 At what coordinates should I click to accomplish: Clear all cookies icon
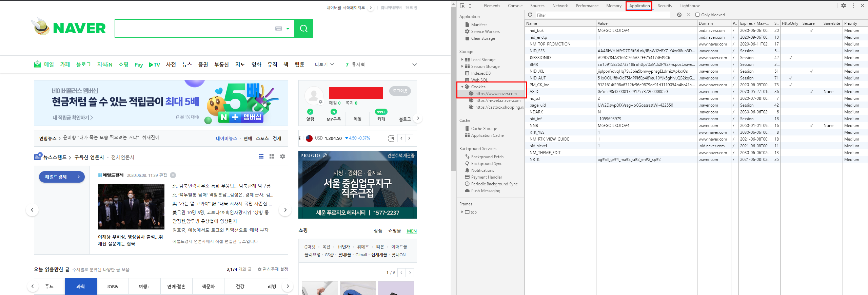pyautogui.click(x=679, y=15)
